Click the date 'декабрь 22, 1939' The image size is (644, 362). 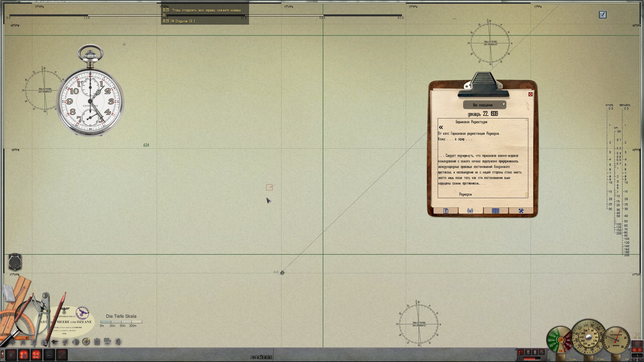[483, 114]
